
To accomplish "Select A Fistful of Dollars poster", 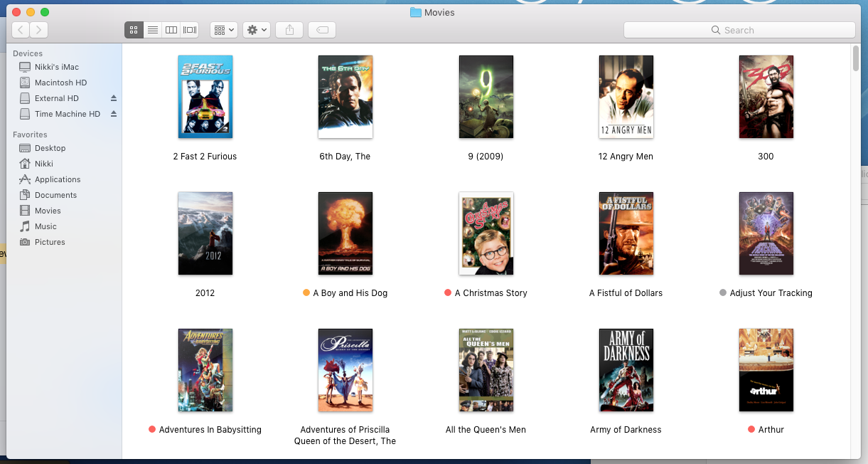I will (x=626, y=233).
